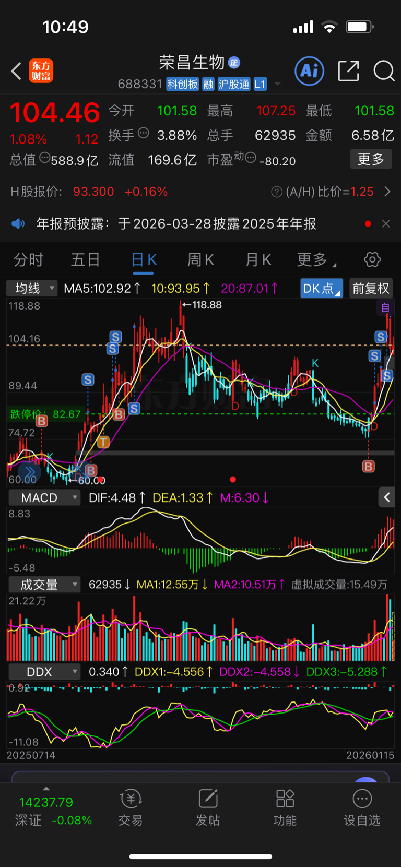Tap the MA5:102.92 value

click(x=102, y=289)
